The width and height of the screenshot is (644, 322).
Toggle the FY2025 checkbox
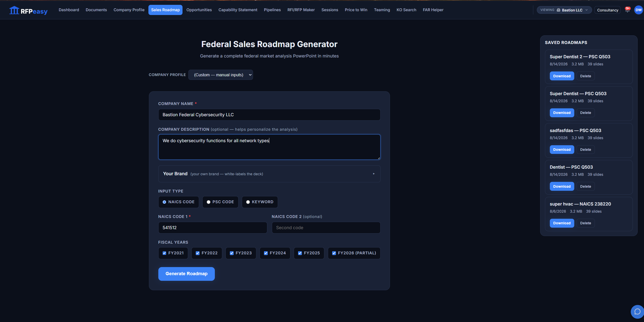(300, 253)
